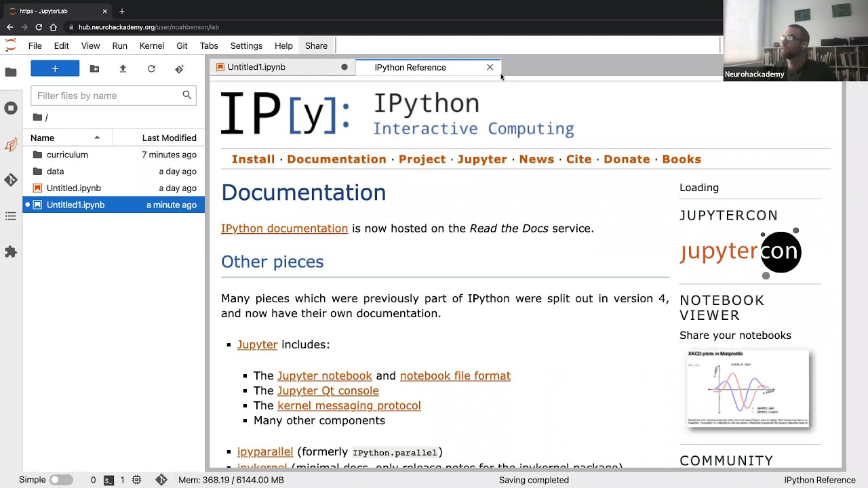This screenshot has height=488, width=868.
Task: Open the Jupyter Qt console link
Action: [x=328, y=390]
